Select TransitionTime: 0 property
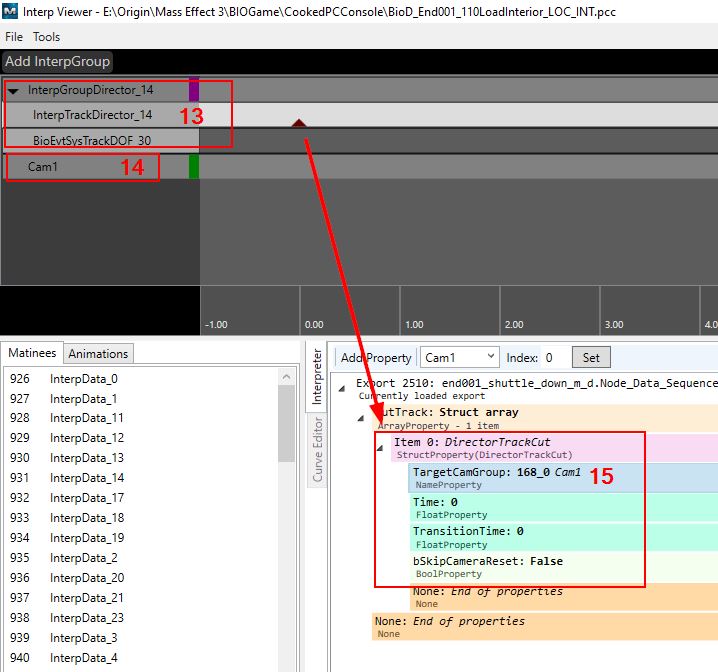This screenshot has width=718, height=672. tap(563, 537)
